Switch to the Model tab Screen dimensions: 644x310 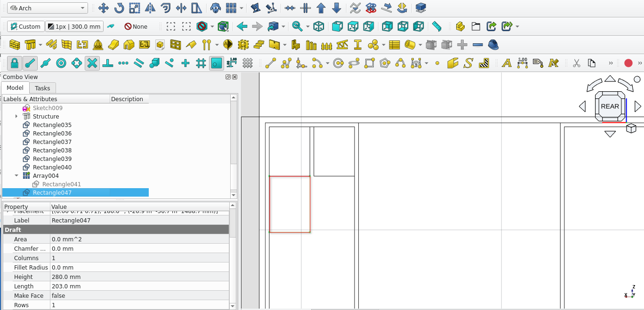15,88
